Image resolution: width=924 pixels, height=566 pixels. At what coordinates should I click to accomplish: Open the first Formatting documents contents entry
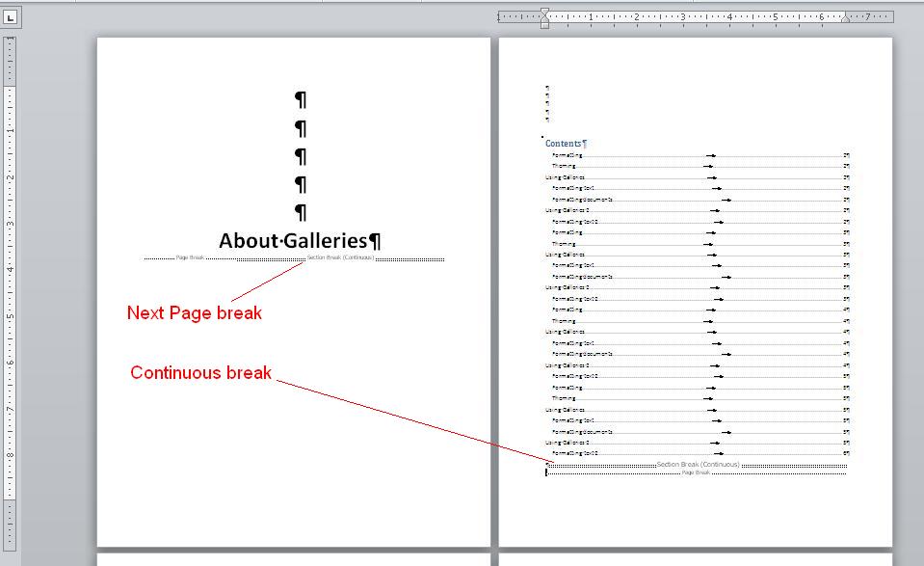pyautogui.click(x=582, y=200)
